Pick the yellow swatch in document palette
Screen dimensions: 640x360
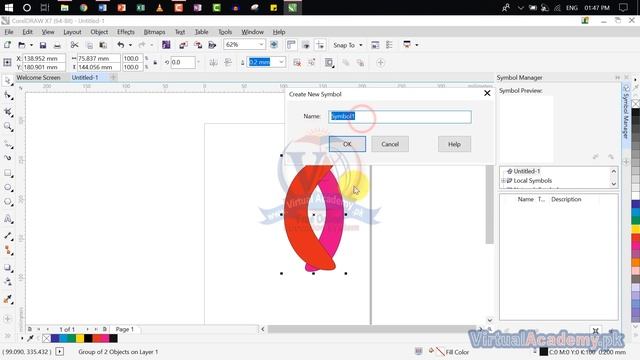[80, 338]
